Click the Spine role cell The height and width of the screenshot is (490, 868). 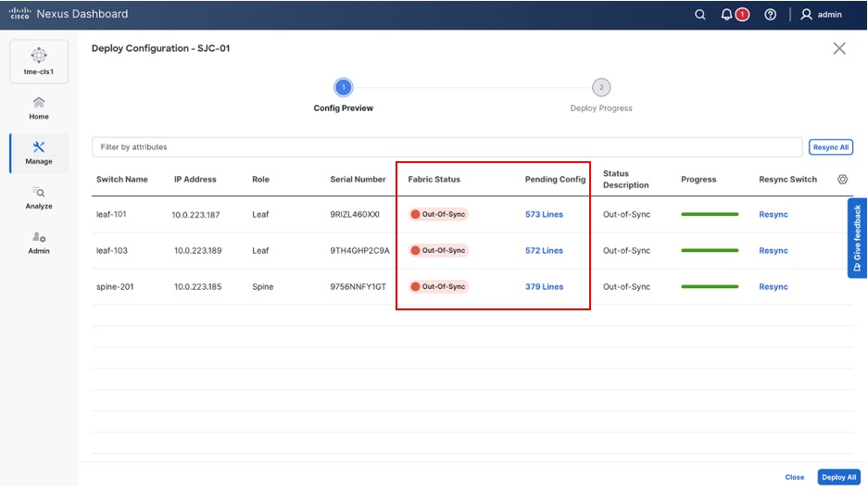263,287
